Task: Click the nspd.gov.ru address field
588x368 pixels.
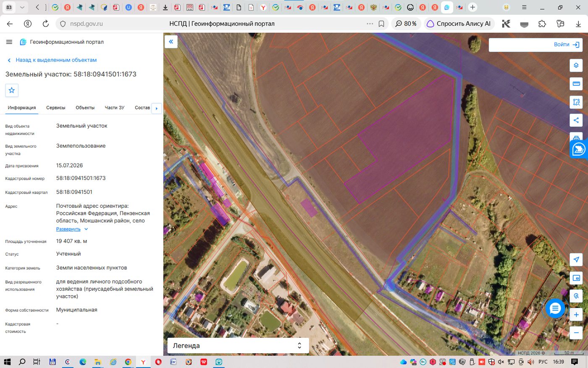Action: click(x=87, y=24)
